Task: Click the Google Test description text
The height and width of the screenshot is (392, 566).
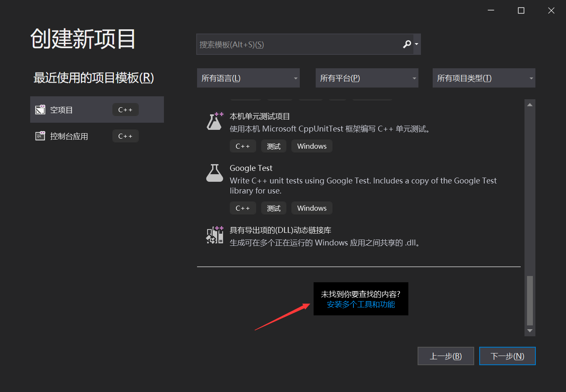Action: [363, 186]
